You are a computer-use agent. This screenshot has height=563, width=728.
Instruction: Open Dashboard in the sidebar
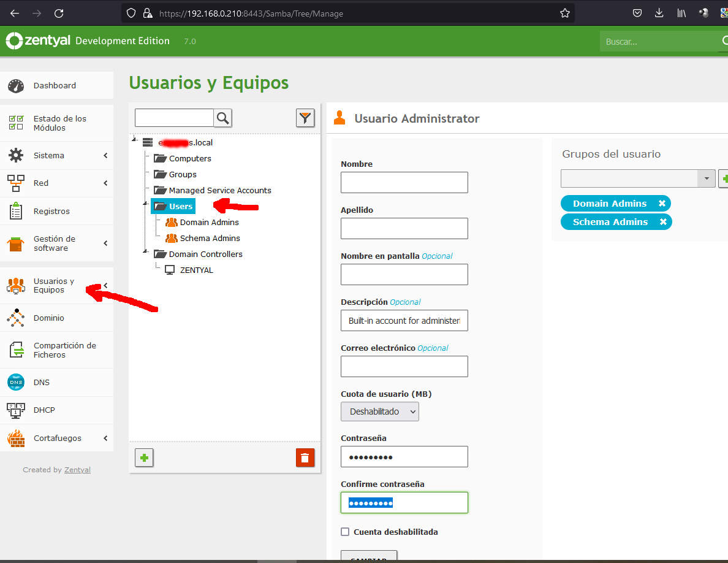pyautogui.click(x=56, y=85)
